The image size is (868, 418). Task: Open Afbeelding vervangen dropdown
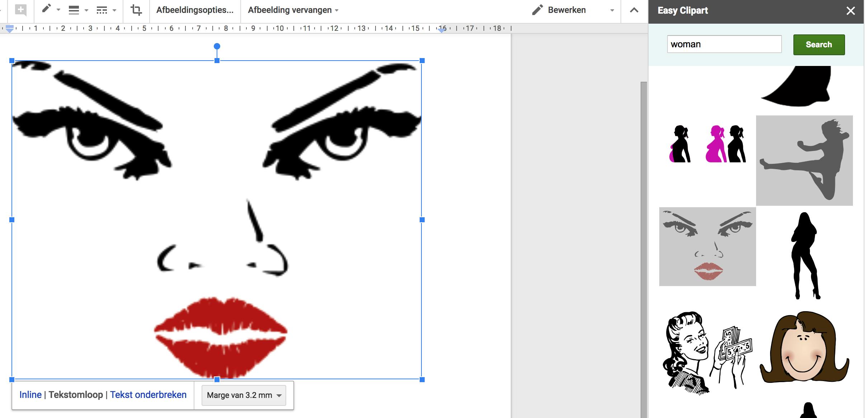tap(293, 10)
